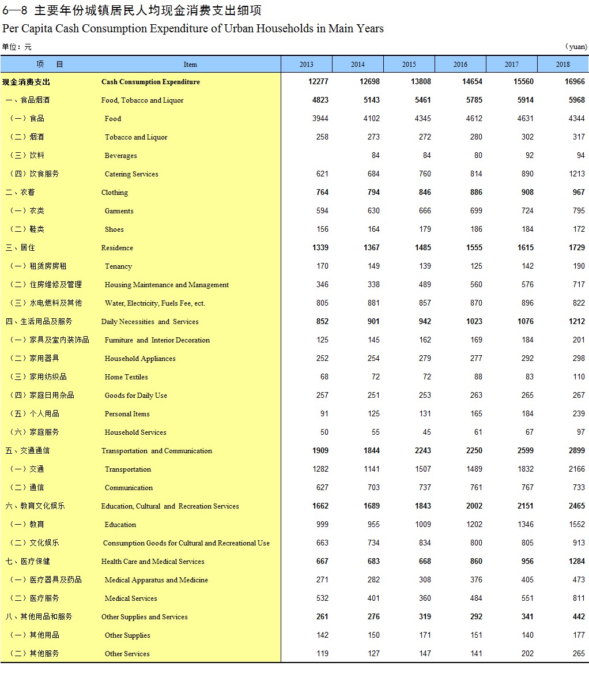This screenshot has width=589, height=700.
Task: Click 'Education, Cultural and Recreation Services' label
Action: (x=170, y=506)
